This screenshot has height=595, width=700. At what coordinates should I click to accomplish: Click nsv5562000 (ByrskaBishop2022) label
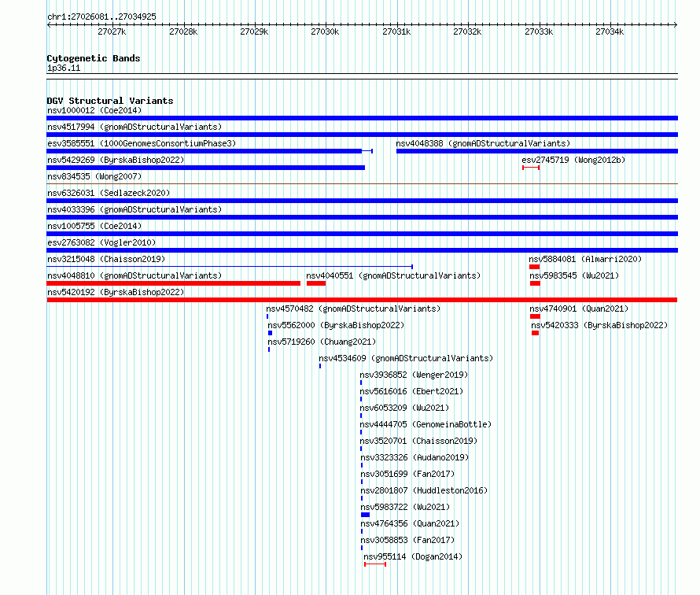click(336, 325)
